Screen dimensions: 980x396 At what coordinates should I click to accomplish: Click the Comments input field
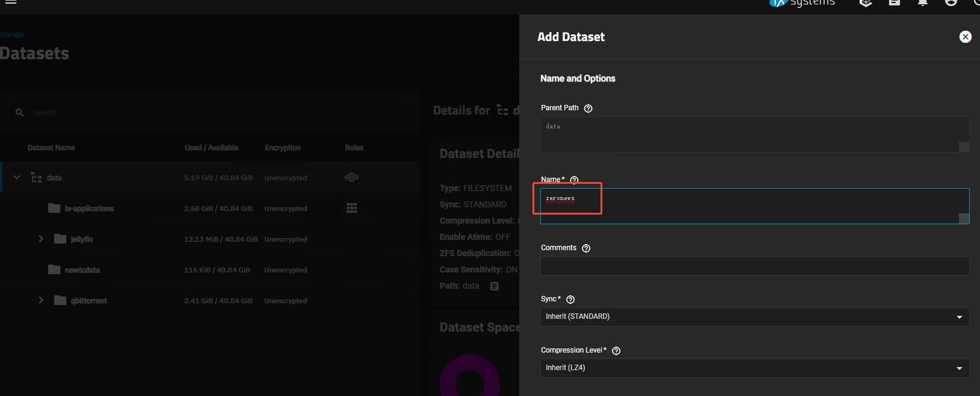755,266
